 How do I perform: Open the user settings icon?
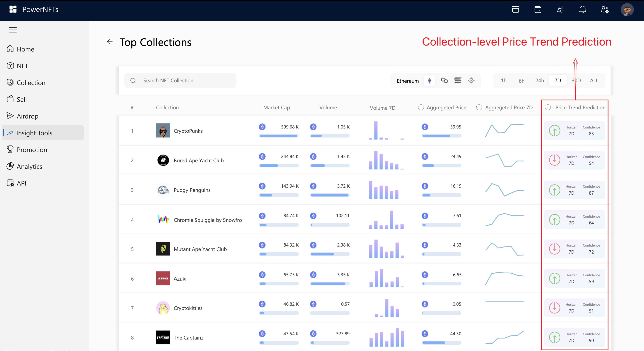(605, 10)
